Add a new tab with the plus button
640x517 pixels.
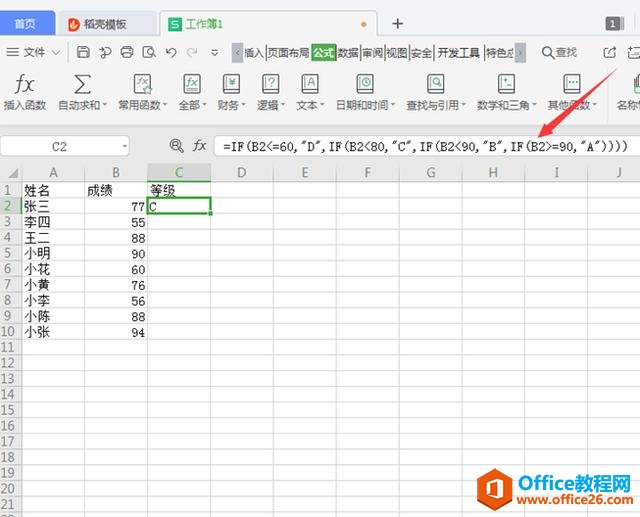[397, 24]
